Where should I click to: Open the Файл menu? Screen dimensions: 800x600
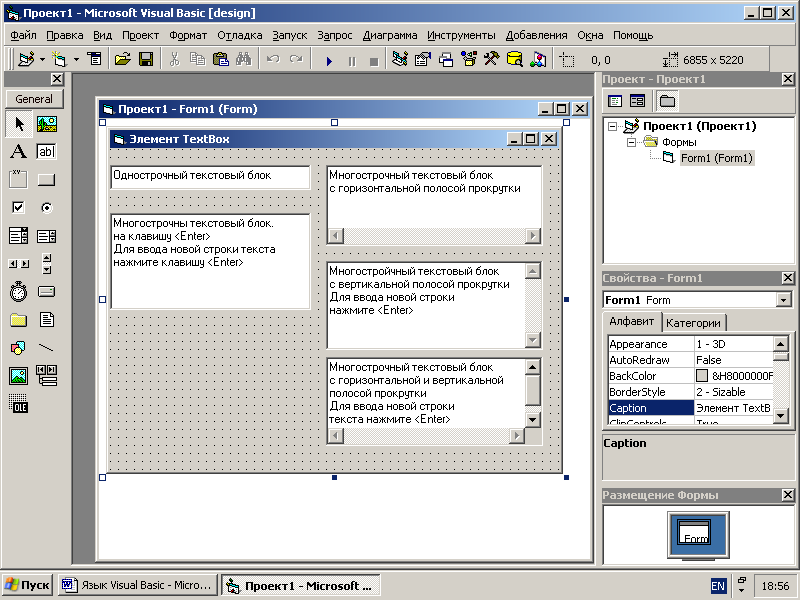pos(23,35)
